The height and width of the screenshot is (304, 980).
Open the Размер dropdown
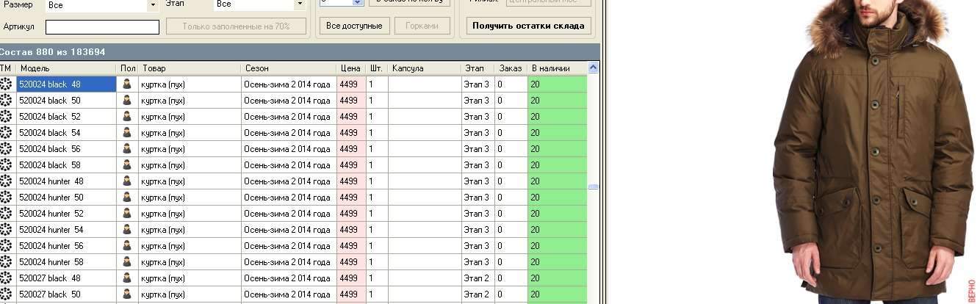click(153, 4)
